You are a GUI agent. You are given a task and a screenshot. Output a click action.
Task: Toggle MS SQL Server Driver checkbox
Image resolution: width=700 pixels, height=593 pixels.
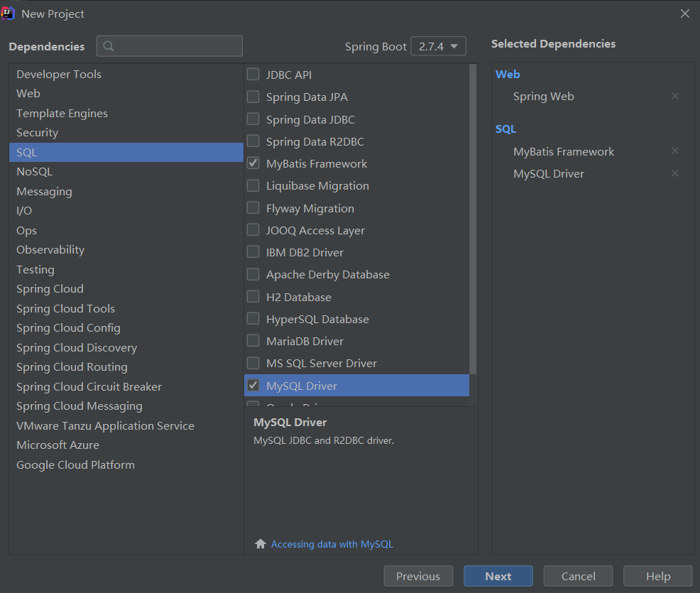point(253,363)
